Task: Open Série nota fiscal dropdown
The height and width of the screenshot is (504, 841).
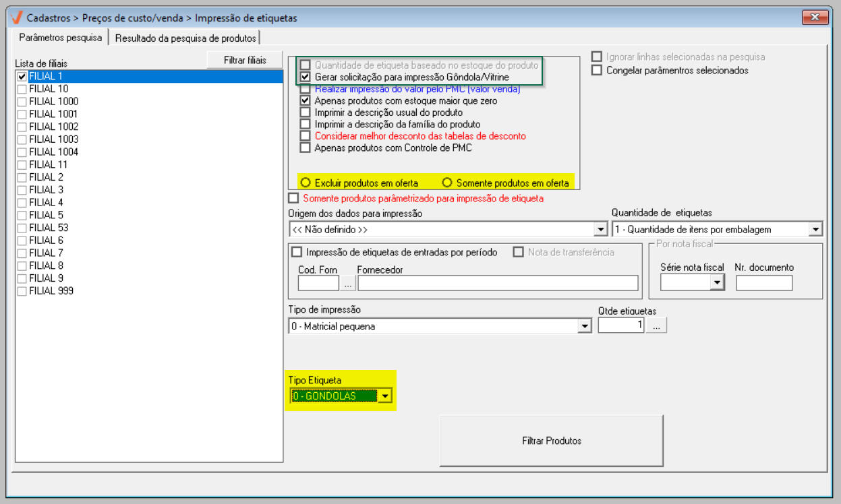Action: tap(717, 284)
